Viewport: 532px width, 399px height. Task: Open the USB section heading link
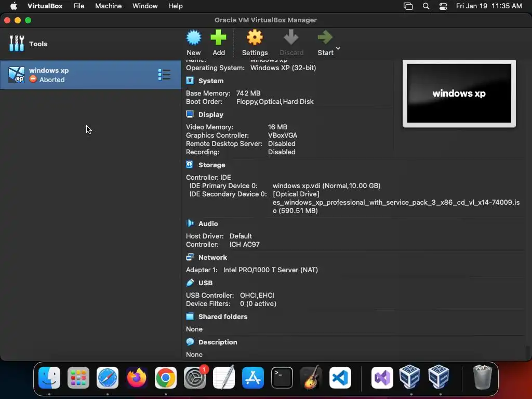pyautogui.click(x=205, y=283)
